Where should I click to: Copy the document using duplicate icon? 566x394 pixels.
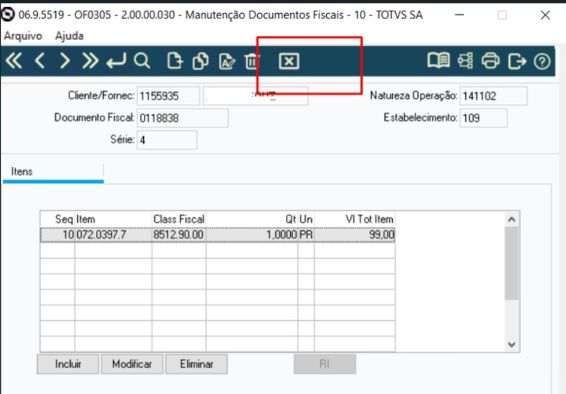coord(200,61)
